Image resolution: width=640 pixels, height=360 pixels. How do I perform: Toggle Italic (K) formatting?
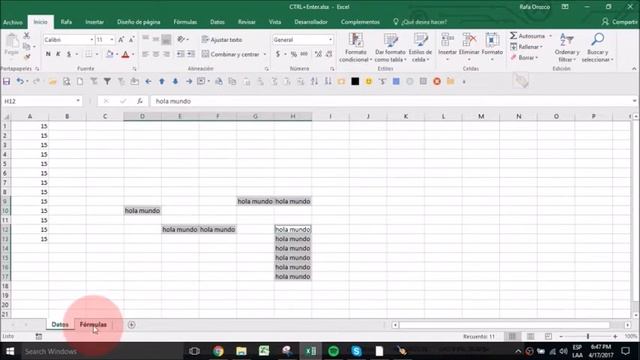click(58, 54)
